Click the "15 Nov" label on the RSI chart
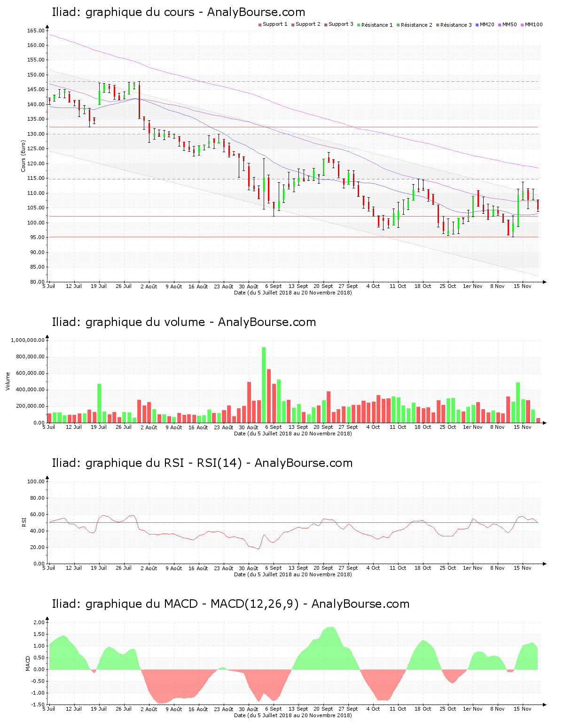The height and width of the screenshot is (728, 564). (x=522, y=568)
